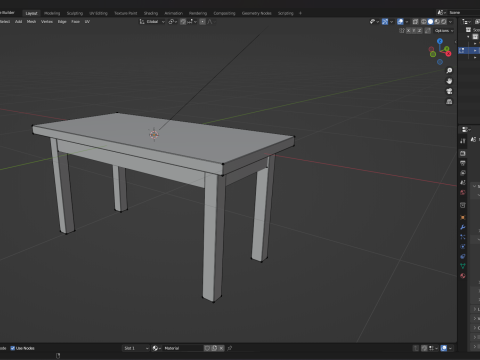Open the pivot point dropdown
This screenshot has height=360, width=480.
[x=172, y=22]
